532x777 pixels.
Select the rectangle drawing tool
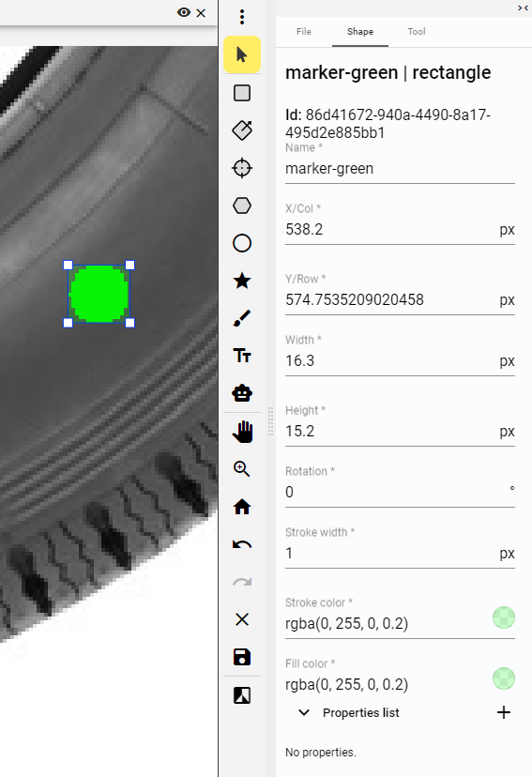[242, 93]
